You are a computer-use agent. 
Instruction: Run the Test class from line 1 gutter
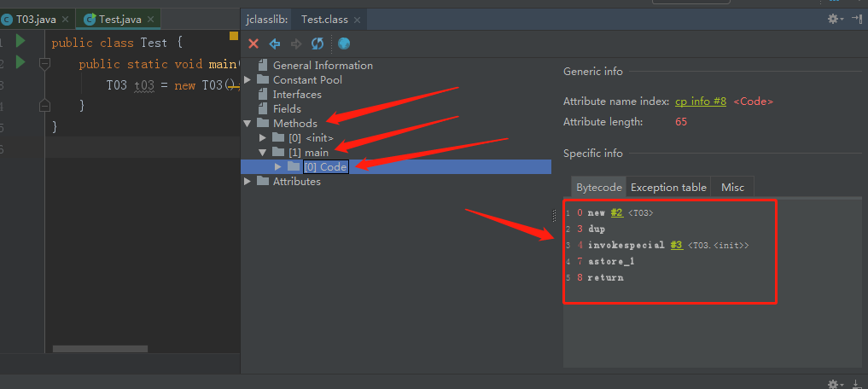[20, 42]
